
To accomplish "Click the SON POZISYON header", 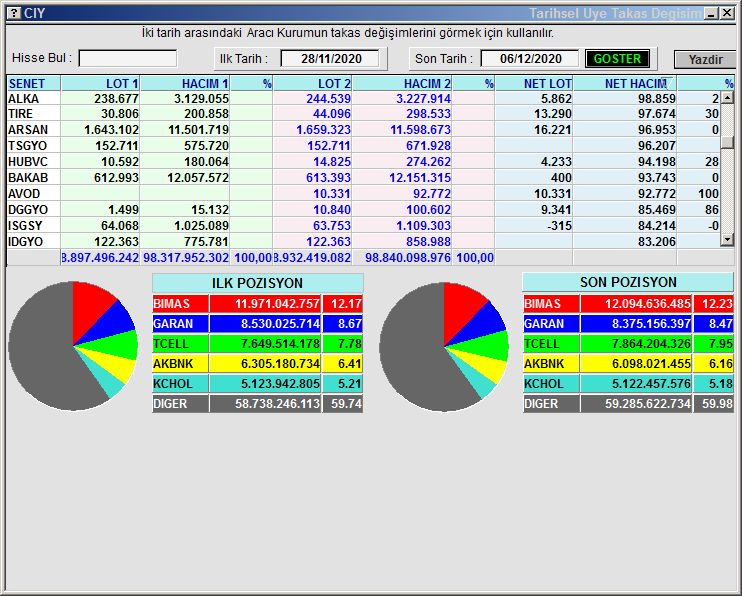I will coord(628,282).
